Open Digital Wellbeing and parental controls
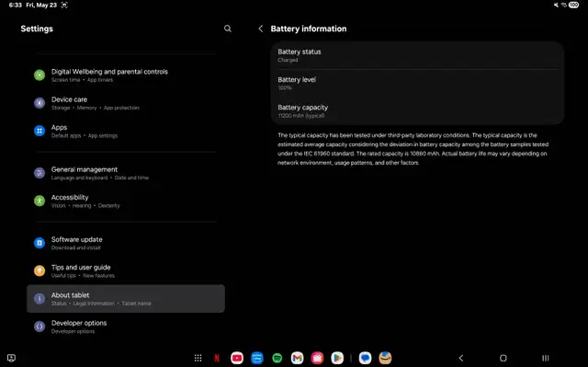The width and height of the screenshot is (588, 367). [x=126, y=75]
